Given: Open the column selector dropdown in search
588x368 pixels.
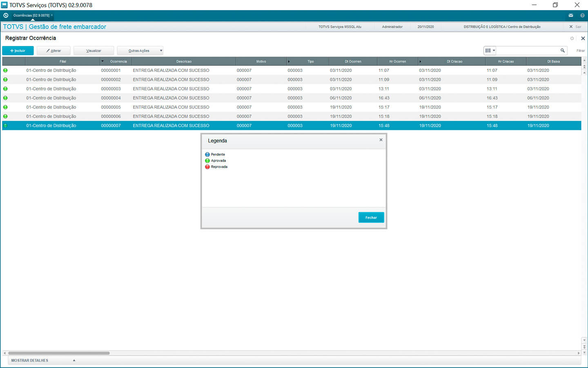Looking at the screenshot, I should (x=490, y=51).
